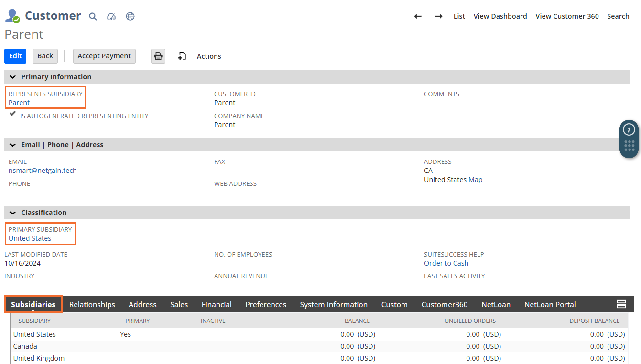
Task: Open the dashboard gauge icon beside Customer
Action: coord(111,17)
